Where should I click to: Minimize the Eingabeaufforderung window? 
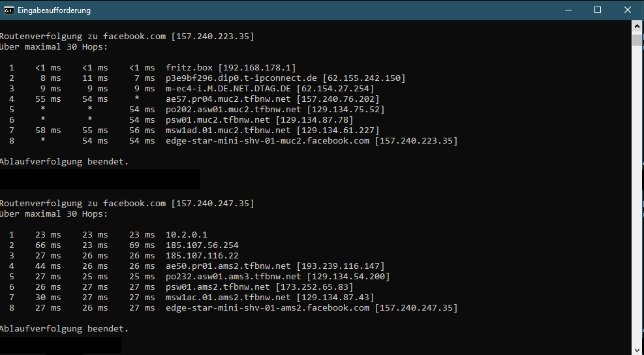(567, 10)
